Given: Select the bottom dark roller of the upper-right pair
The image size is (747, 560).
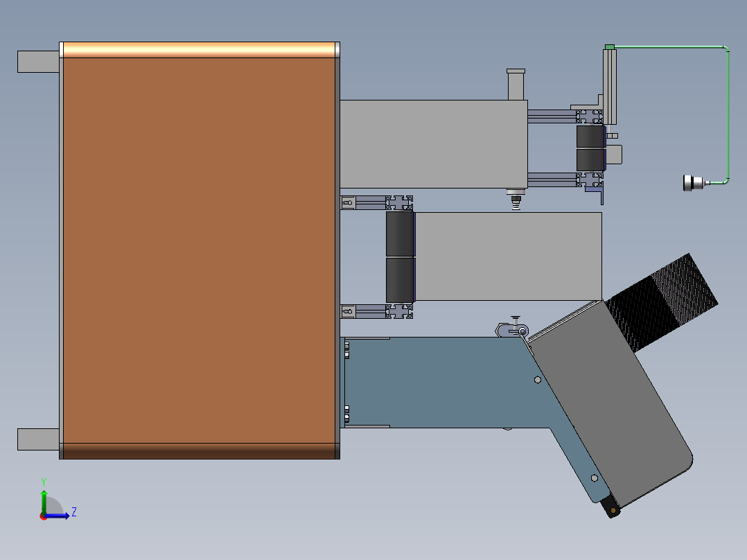Looking at the screenshot, I should (x=590, y=160).
